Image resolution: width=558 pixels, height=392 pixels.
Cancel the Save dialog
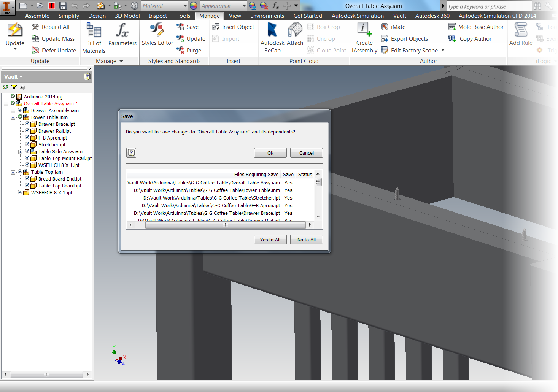306,152
